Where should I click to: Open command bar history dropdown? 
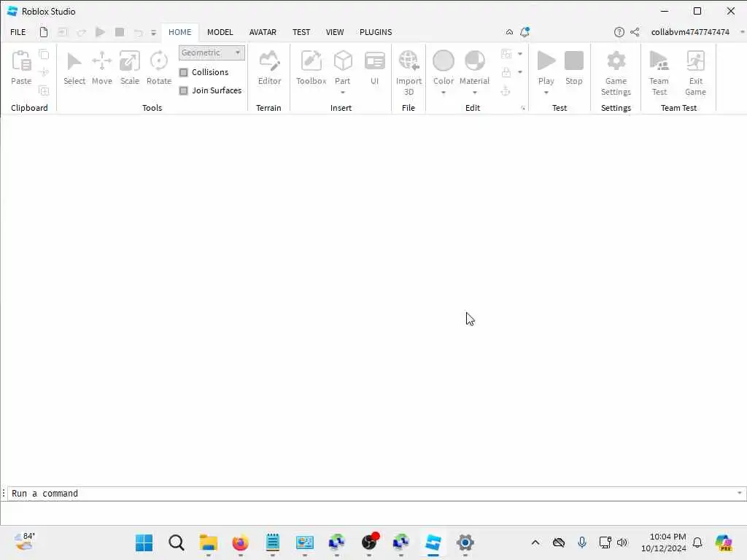[x=740, y=493]
